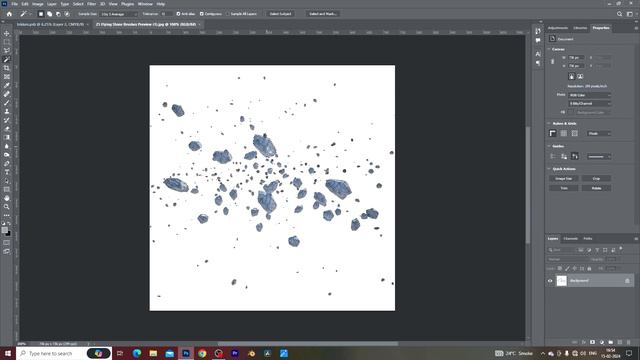Open the Window menu
The width and height of the screenshot is (640, 360).
coord(145,4)
